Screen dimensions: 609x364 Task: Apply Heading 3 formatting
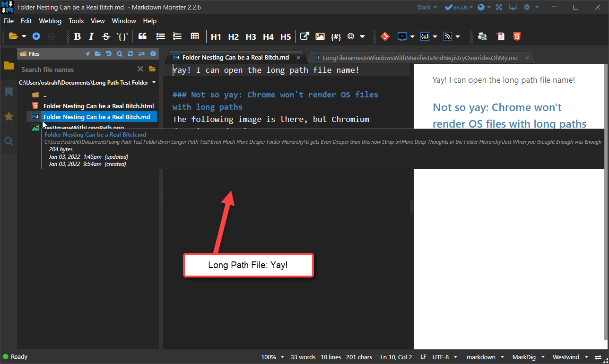pos(251,37)
